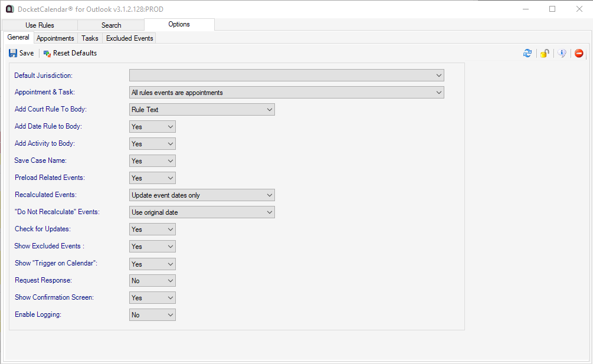The image size is (593, 364).
Task: Select the Appointments sub-tab
Action: point(55,38)
